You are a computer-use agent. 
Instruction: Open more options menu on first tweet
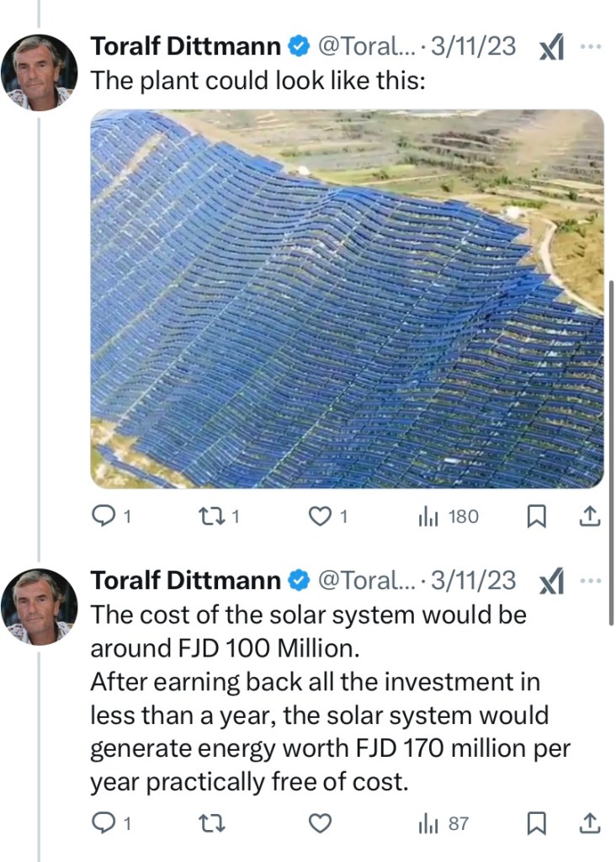(592, 46)
